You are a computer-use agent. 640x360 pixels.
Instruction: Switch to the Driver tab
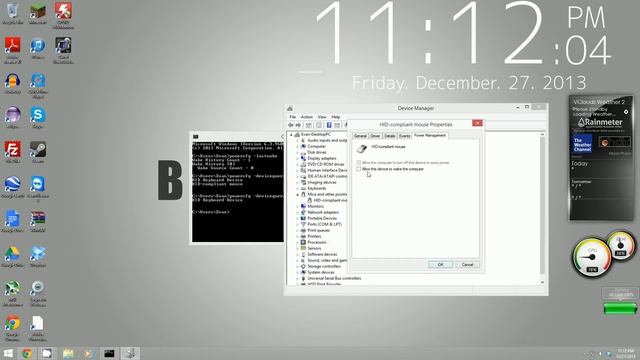[375, 136]
